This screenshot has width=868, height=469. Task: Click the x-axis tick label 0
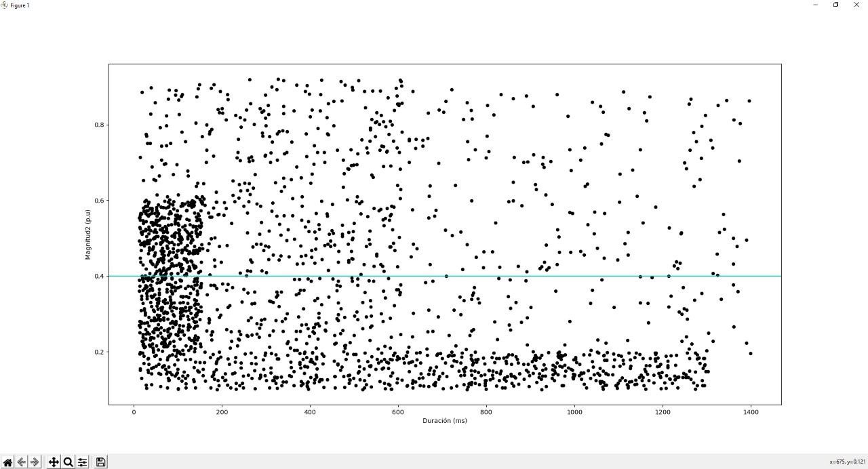134,411
